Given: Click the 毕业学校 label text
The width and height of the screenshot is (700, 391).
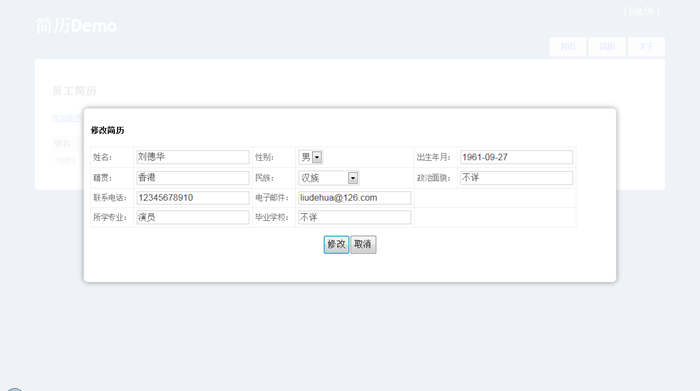Looking at the screenshot, I should tap(272, 217).
